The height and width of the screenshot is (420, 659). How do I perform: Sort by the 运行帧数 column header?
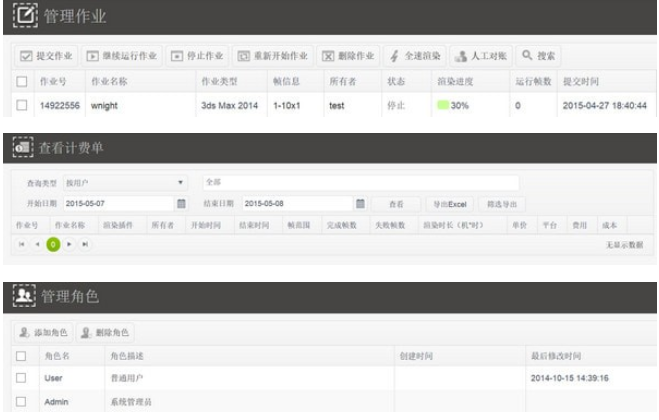pyautogui.click(x=533, y=82)
